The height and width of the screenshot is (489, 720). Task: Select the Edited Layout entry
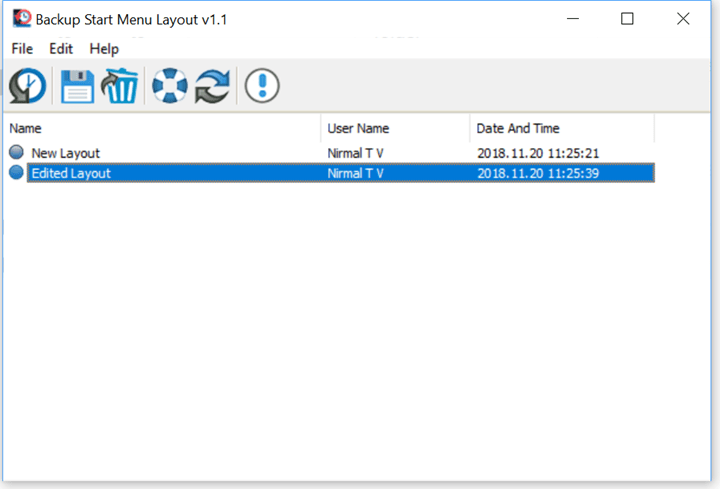coord(341,173)
